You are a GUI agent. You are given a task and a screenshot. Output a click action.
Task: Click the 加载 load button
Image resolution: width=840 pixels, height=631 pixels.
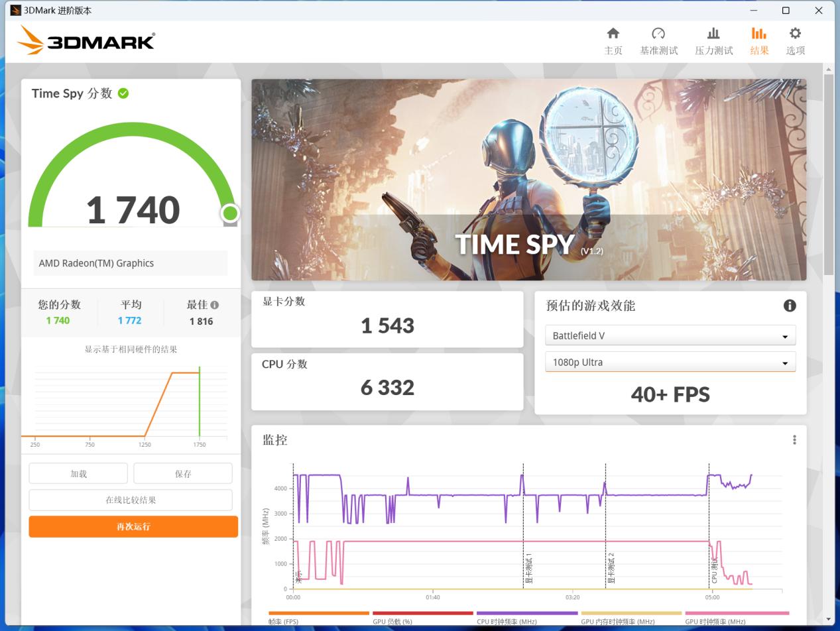click(x=78, y=474)
